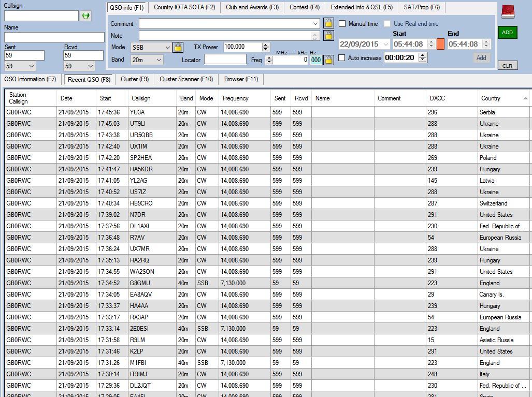Open Club and Awards (F3) tab
Image resolution: width=532 pixels, height=397 pixels.
pos(252,7)
